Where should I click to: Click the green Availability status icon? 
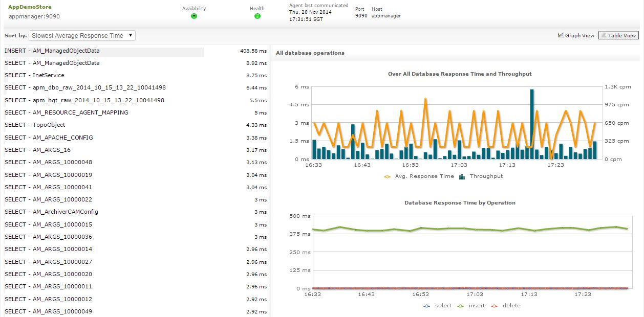(x=194, y=16)
